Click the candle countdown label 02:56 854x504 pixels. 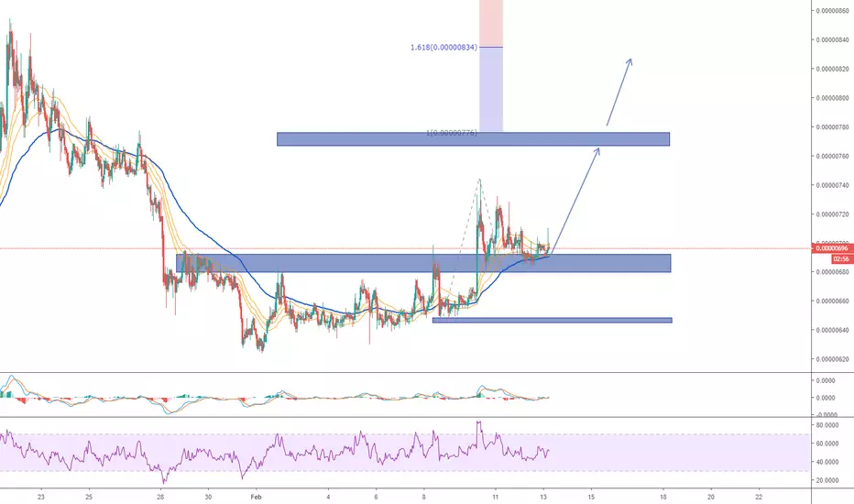tap(841, 259)
